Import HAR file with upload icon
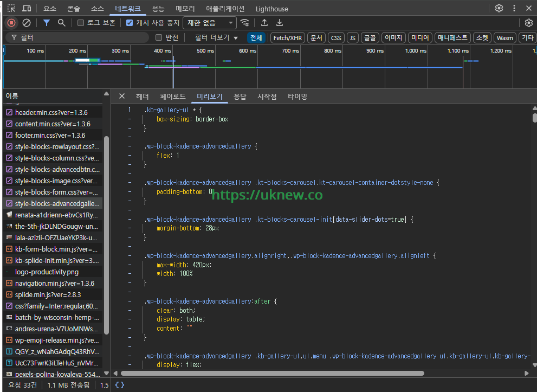The width and height of the screenshot is (537, 392). (264, 23)
